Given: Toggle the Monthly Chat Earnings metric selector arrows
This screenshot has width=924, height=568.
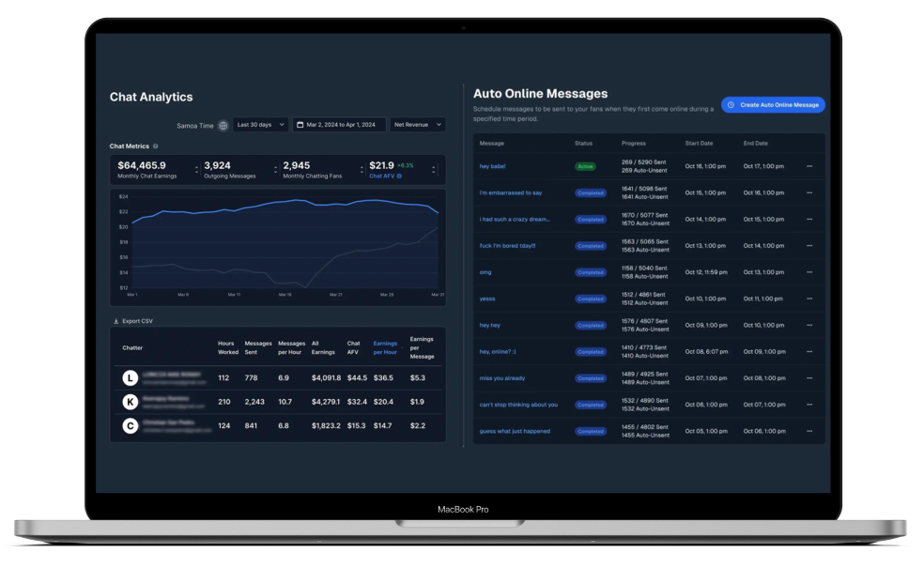Looking at the screenshot, I should [196, 170].
